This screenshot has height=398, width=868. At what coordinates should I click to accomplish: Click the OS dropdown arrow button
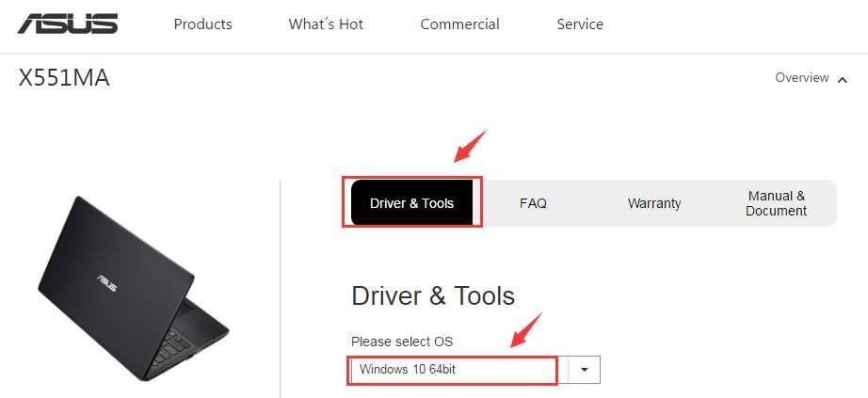point(584,369)
